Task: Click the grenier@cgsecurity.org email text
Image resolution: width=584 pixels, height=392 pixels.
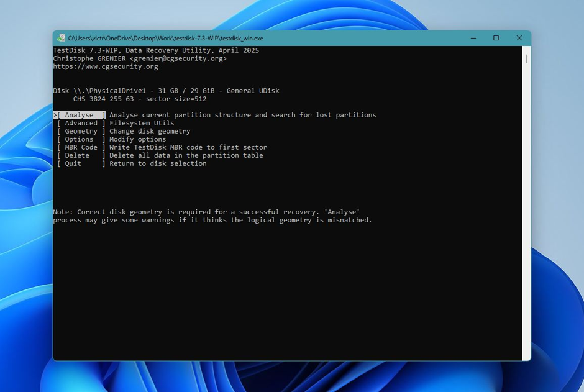Action: [178, 58]
